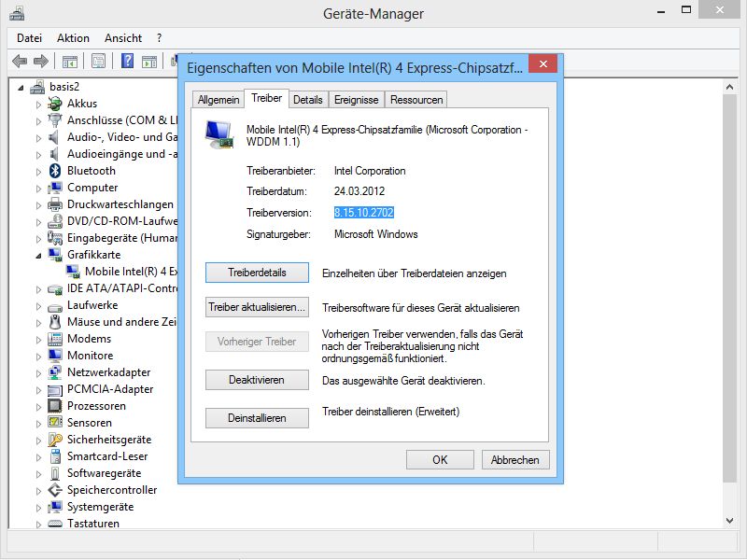Select the DVD/CD-ROM-Laufwerke drive icon

(55, 221)
